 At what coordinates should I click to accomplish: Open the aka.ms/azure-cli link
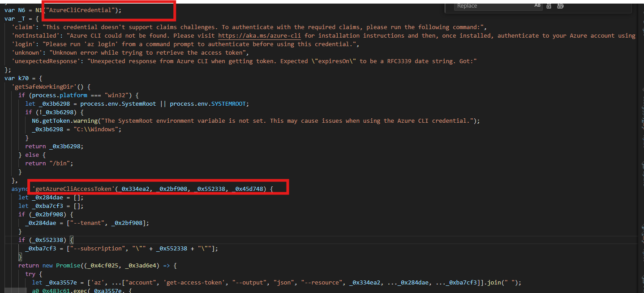[x=259, y=35]
